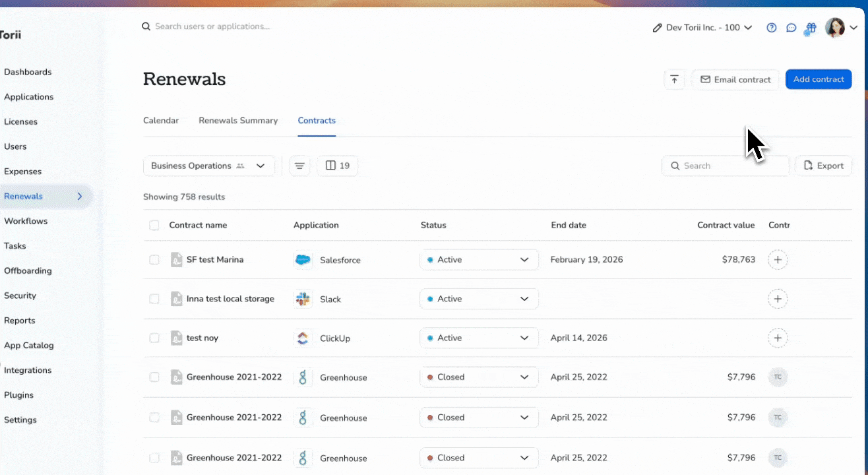Image resolution: width=868 pixels, height=475 pixels.
Task: Open Plugins in the sidebar
Action: coord(18,395)
